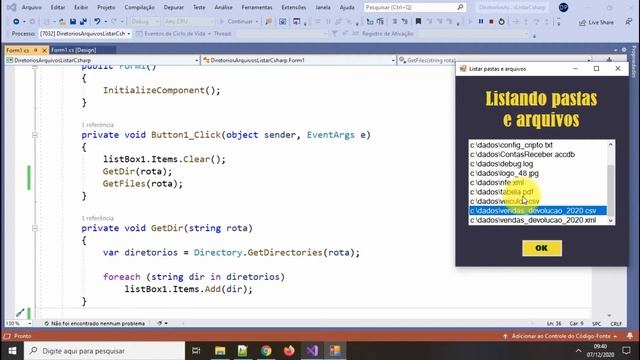Select c:\dados\config_cripto.txt in the list
The height and width of the screenshot is (360, 640).
[x=538, y=145]
